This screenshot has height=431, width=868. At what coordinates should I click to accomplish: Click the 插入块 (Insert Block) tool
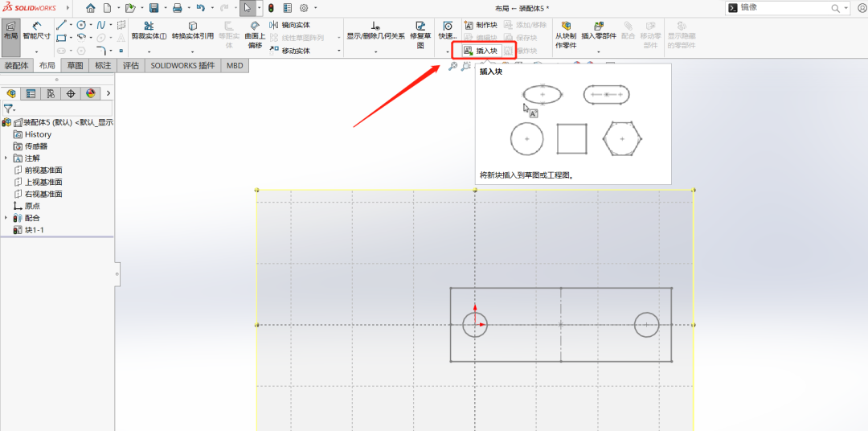(x=481, y=51)
